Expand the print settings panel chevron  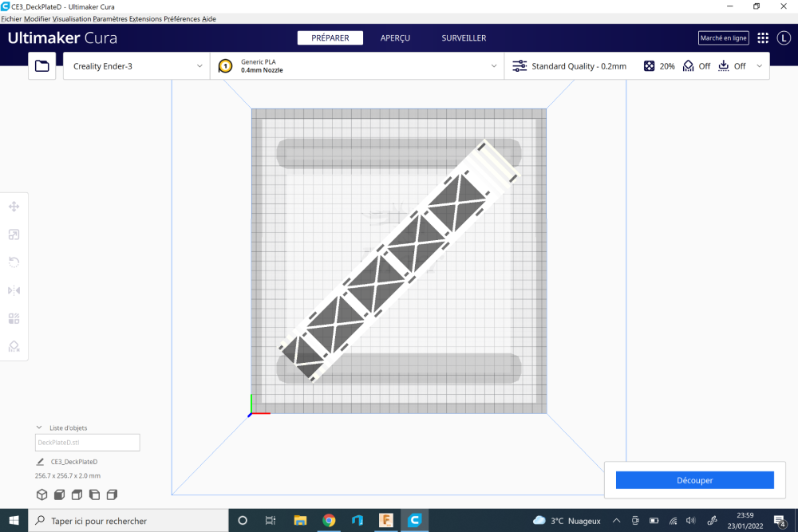[760, 66]
